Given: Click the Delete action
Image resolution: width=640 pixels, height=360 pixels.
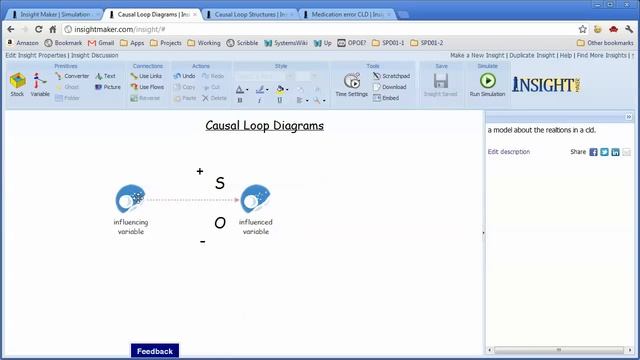Looking at the screenshot, I should click(x=214, y=98).
